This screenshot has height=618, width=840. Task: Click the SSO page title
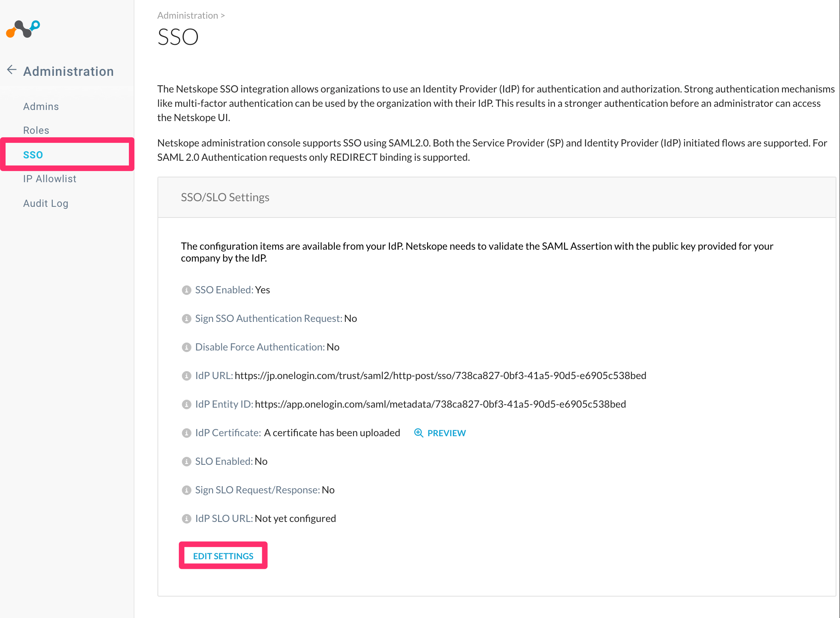point(178,37)
